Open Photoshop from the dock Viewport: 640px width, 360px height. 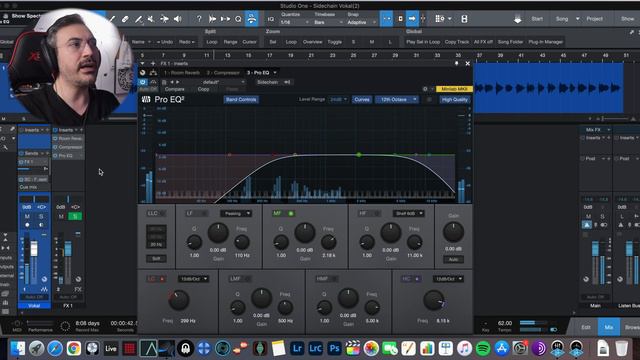point(334,349)
